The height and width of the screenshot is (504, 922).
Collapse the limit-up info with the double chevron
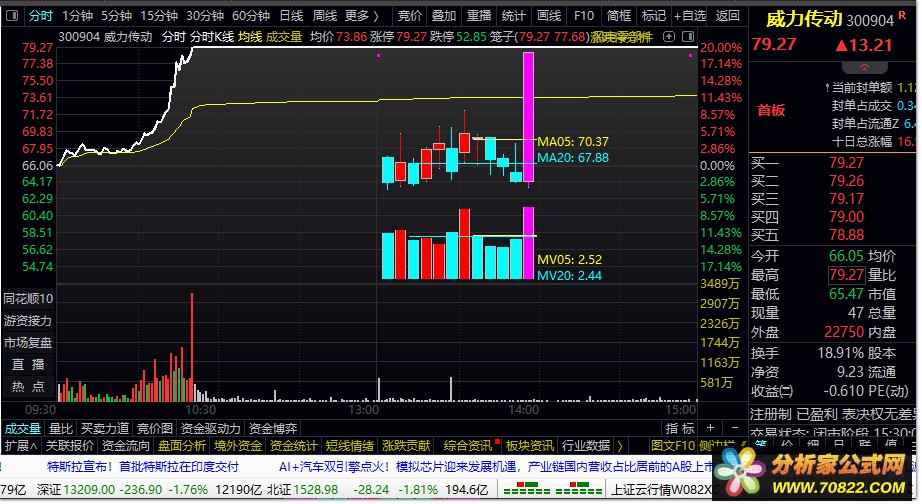864,67
